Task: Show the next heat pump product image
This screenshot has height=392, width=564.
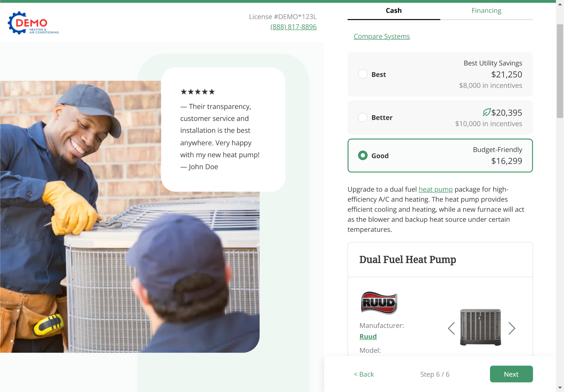Action: [512, 328]
